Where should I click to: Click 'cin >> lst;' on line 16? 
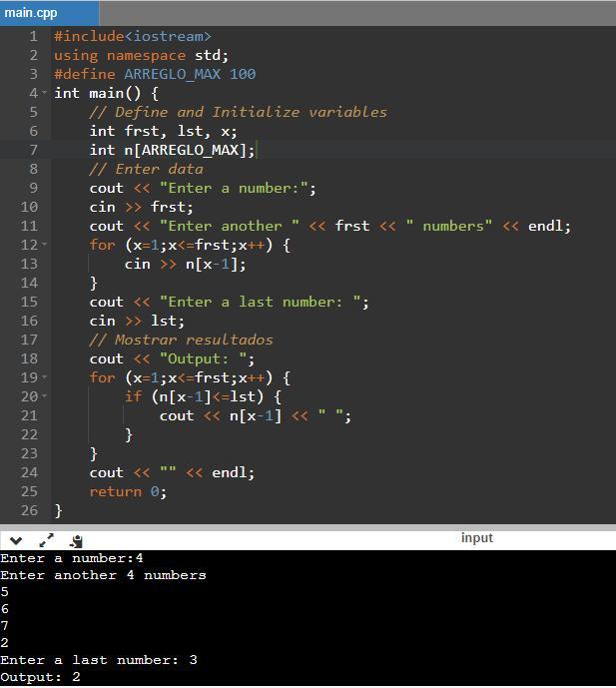click(x=137, y=321)
